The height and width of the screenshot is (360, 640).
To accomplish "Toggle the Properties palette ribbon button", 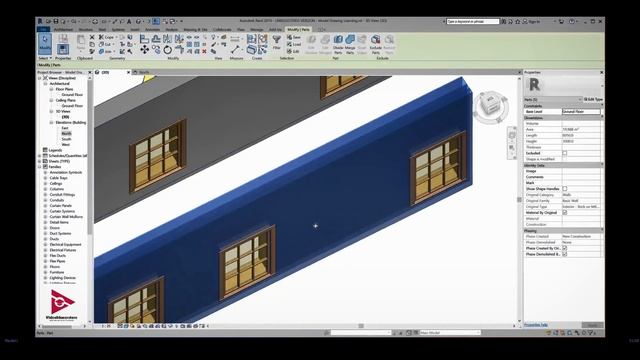I will click(63, 49).
